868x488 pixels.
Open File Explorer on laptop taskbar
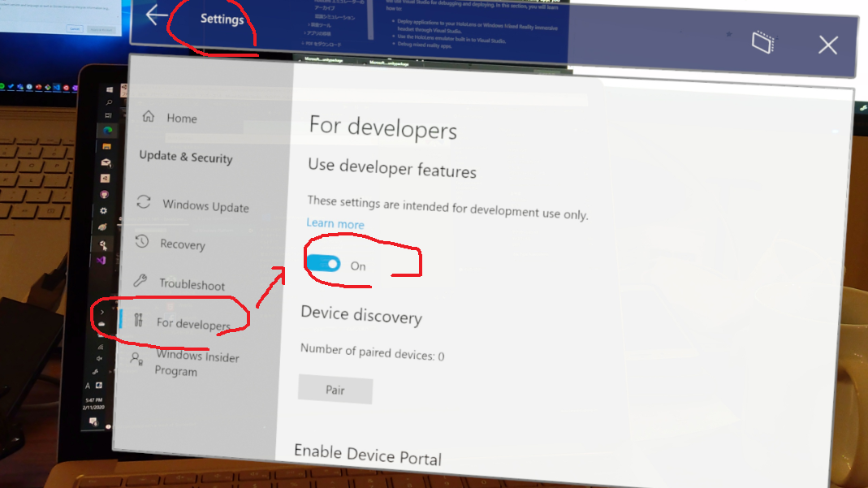click(x=107, y=147)
